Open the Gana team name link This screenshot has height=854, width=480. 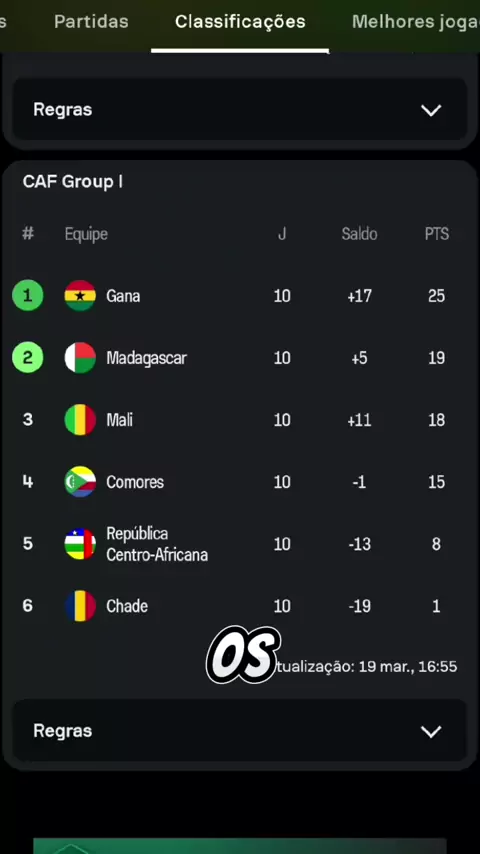pyautogui.click(x=123, y=296)
